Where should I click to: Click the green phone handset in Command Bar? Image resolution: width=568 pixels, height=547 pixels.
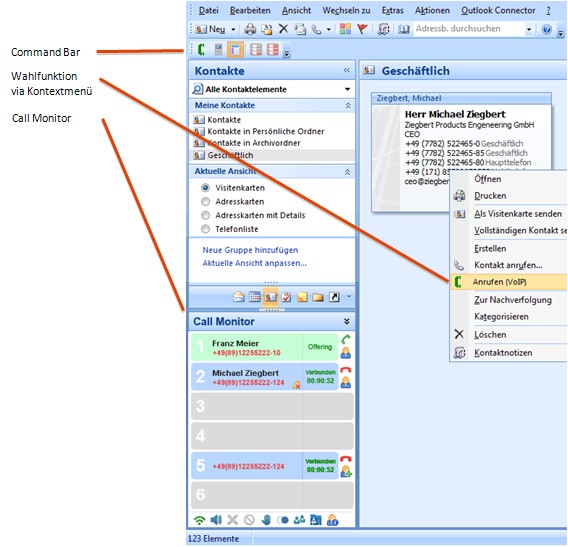[x=201, y=49]
